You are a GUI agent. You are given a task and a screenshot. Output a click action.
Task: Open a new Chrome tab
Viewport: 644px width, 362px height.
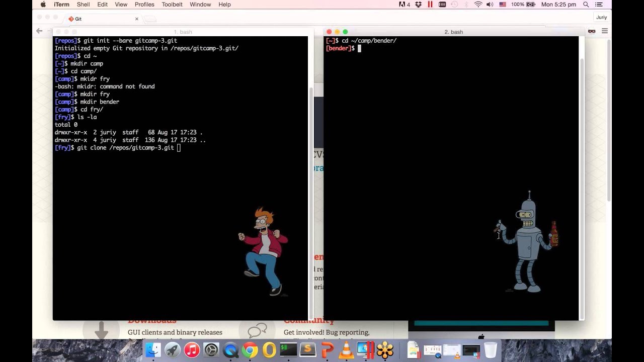(x=150, y=19)
